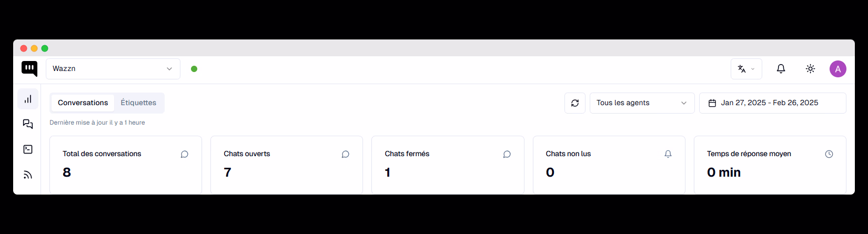Open the analytics bar chart sidebar icon

click(28, 99)
